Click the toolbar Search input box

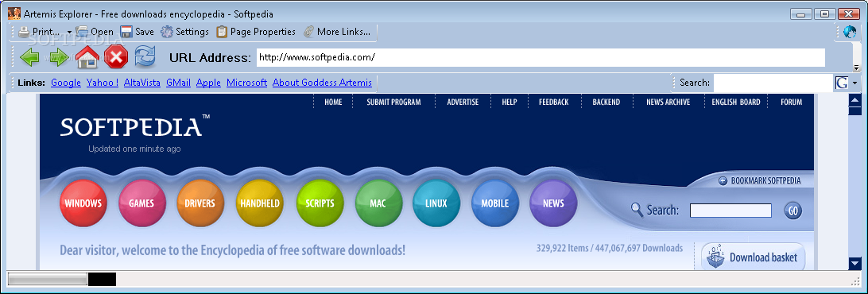click(773, 83)
